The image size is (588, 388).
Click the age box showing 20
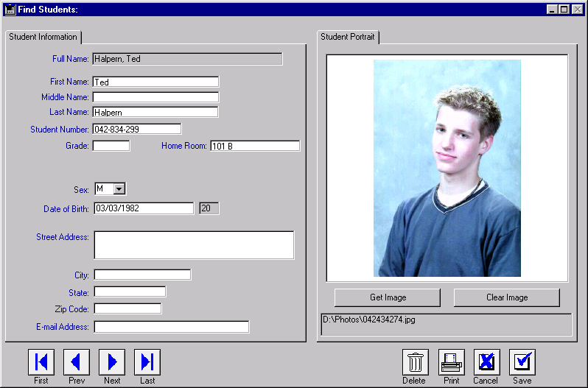pos(209,208)
